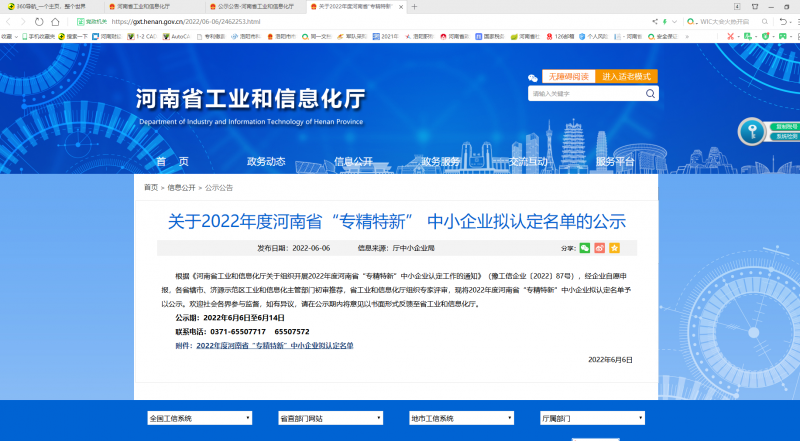800x441 pixels.
Task: Click the WeChat icon beside 无障碍阅读
Action: [x=533, y=76]
